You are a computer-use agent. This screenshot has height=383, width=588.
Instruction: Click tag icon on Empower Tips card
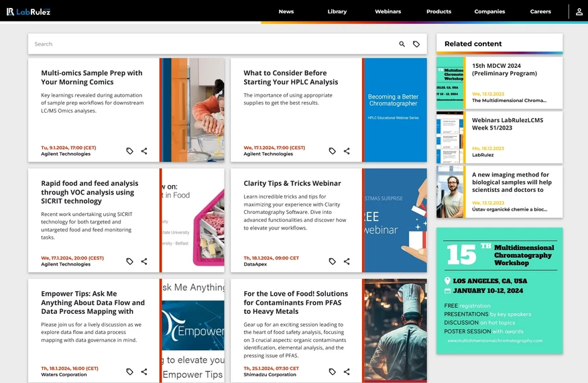130,372
